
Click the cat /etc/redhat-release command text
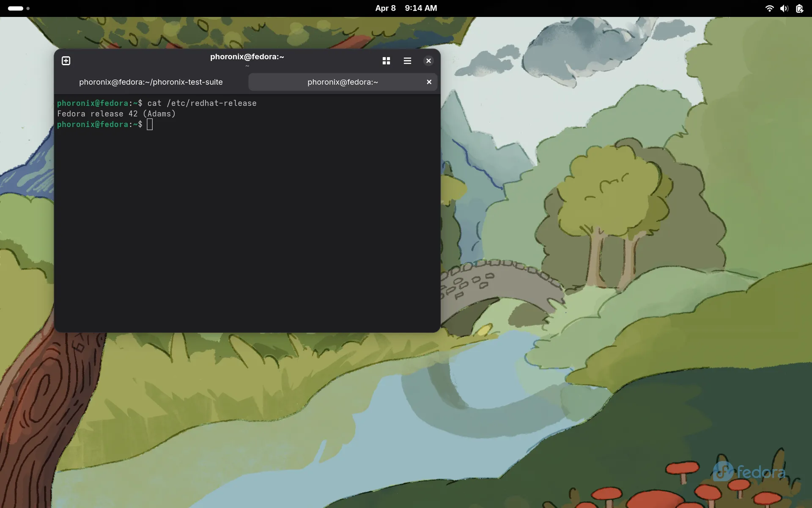point(202,103)
